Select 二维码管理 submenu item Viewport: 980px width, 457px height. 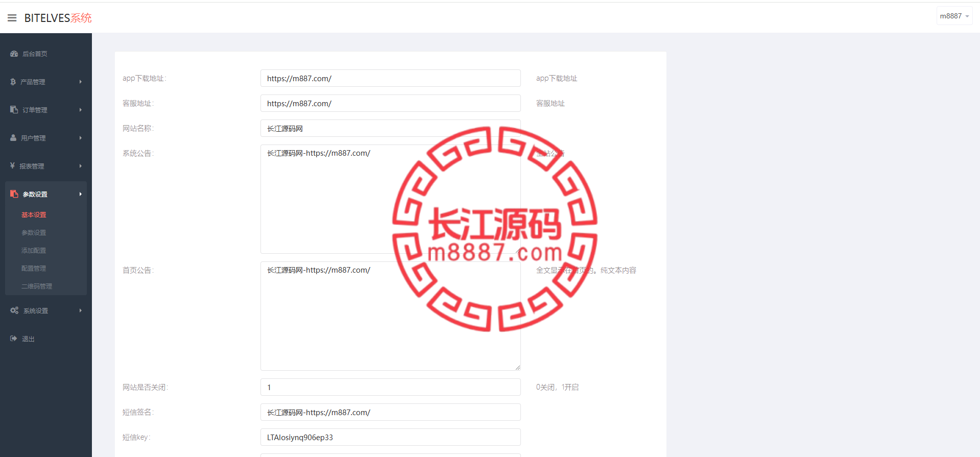pos(37,286)
